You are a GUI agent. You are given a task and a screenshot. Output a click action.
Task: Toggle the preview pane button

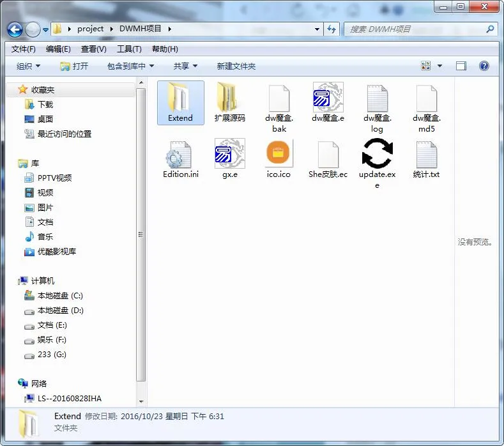(461, 66)
